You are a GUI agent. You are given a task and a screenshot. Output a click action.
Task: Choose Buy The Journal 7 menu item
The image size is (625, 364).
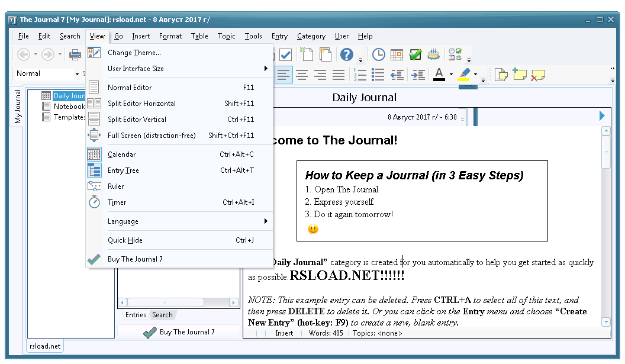179,259
